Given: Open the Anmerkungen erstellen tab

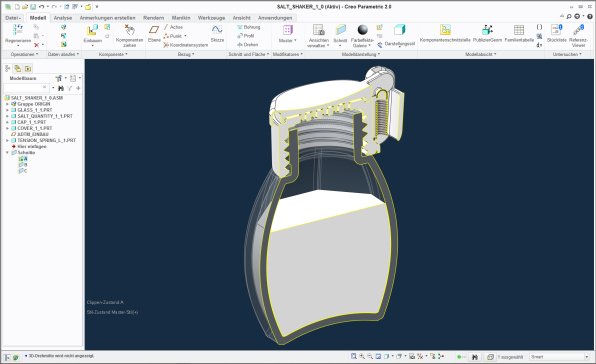Looking at the screenshot, I should click(107, 18).
